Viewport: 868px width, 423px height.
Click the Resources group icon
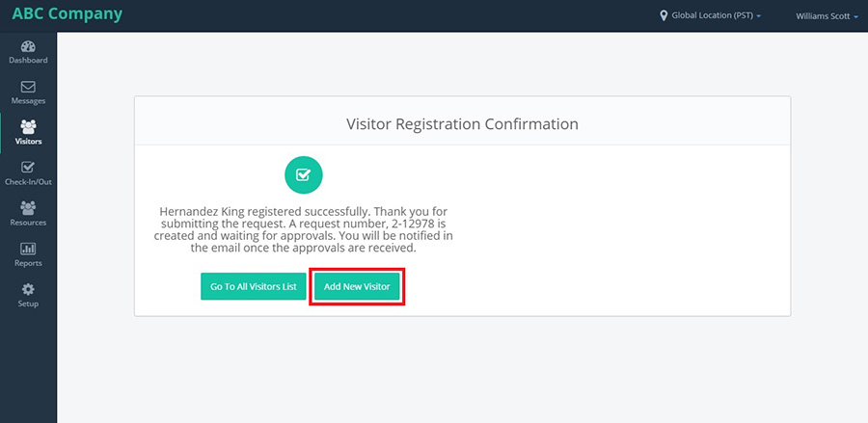(28, 208)
